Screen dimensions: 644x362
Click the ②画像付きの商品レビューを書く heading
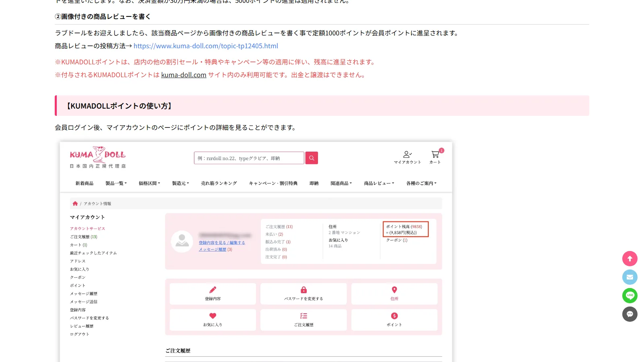click(x=103, y=16)
